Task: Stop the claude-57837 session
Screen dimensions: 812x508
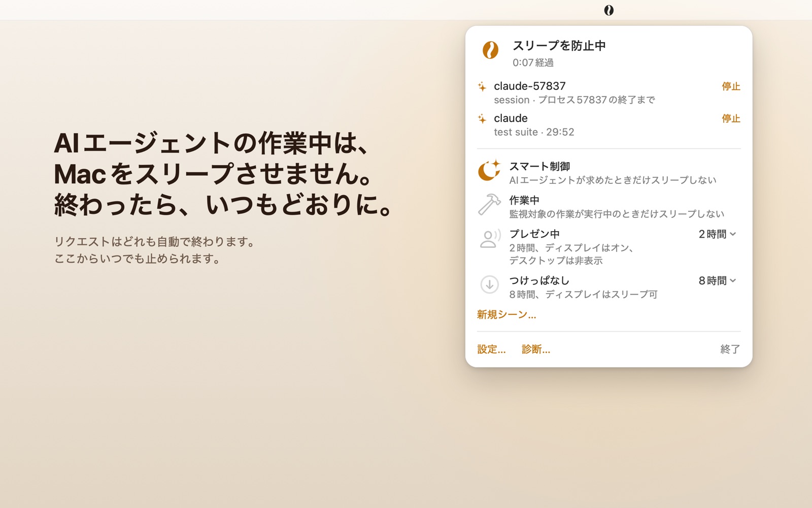Action: click(731, 86)
